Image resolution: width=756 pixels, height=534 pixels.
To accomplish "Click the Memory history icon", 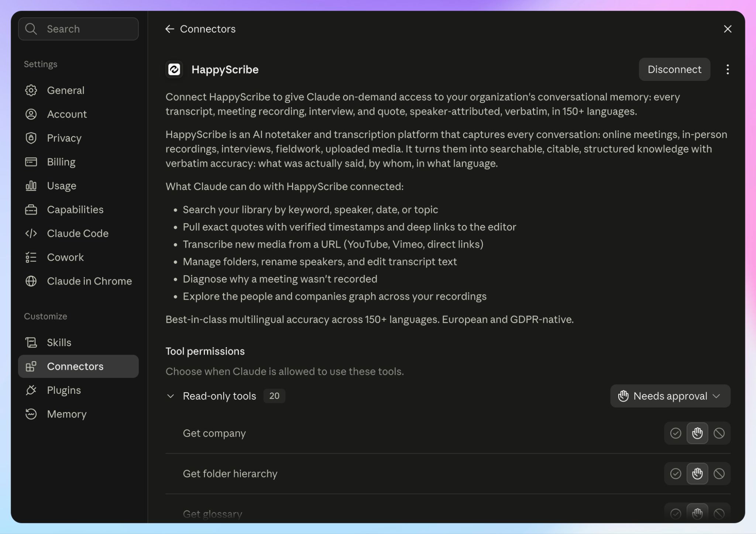I will 31,414.
